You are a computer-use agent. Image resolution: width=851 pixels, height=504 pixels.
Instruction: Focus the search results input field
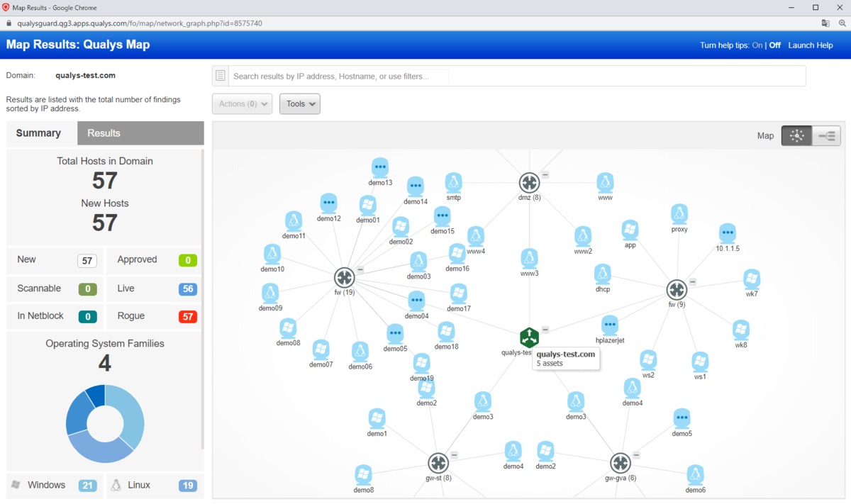pos(517,76)
